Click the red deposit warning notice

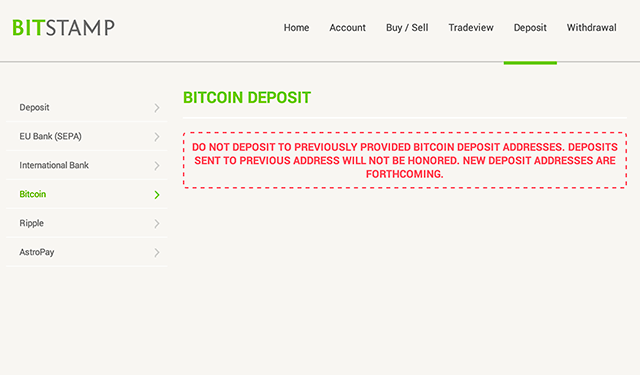coord(404,160)
